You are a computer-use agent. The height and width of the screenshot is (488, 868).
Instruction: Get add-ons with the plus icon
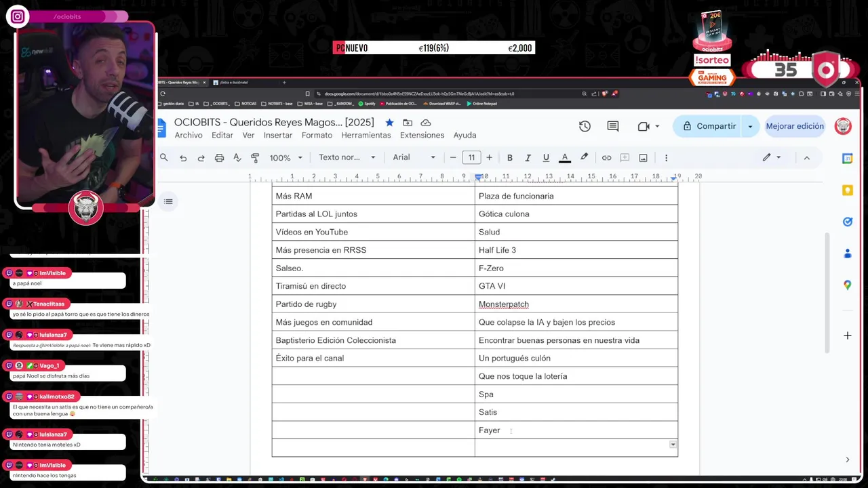(847, 335)
